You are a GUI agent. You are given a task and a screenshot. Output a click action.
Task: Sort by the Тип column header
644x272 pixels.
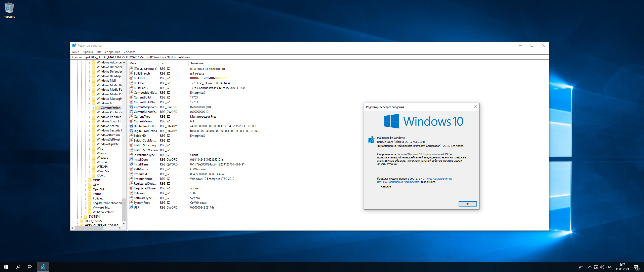[173, 63]
